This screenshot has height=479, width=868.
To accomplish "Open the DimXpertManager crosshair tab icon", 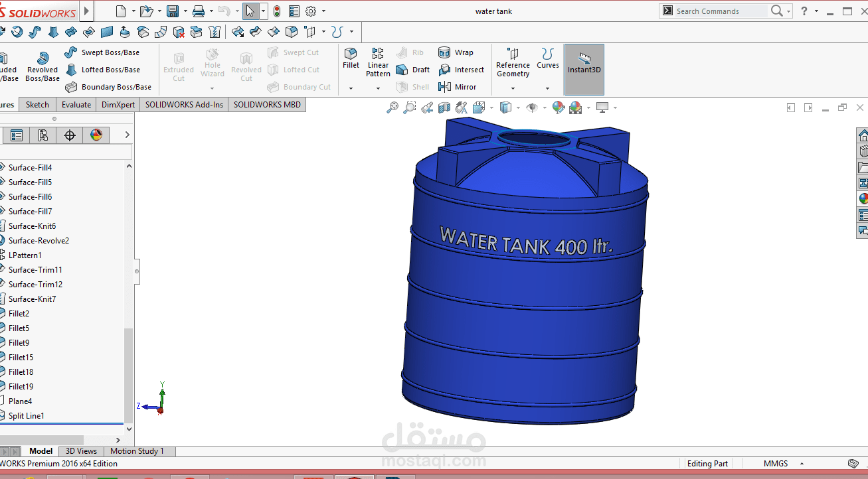I will pyautogui.click(x=70, y=135).
